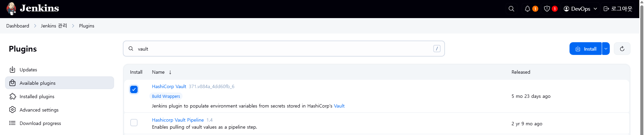Viewport: 644px width, 135px height.
Task: Sort plugins by Name column arrow
Action: [170, 72]
